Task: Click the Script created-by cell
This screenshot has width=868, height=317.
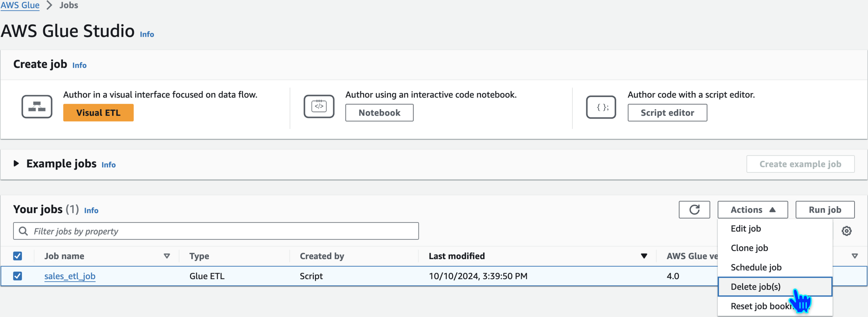Action: (311, 276)
